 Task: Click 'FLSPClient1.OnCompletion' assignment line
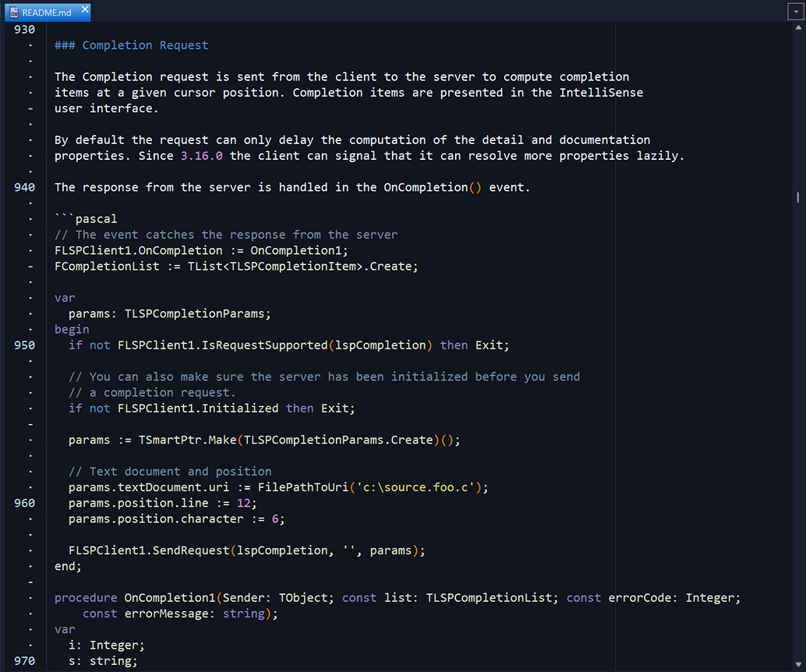coord(201,251)
